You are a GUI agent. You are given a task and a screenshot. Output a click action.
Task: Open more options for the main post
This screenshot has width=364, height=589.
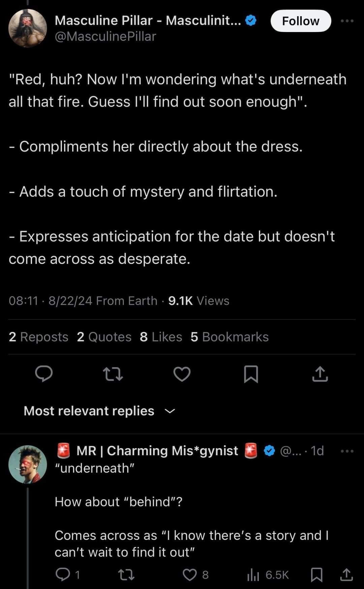tap(347, 21)
